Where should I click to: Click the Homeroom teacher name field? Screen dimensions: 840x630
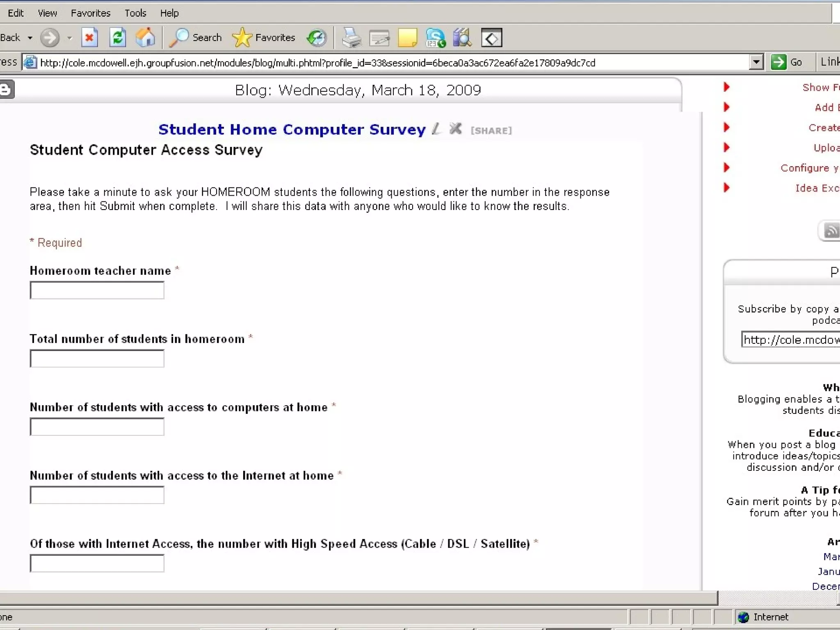click(97, 290)
